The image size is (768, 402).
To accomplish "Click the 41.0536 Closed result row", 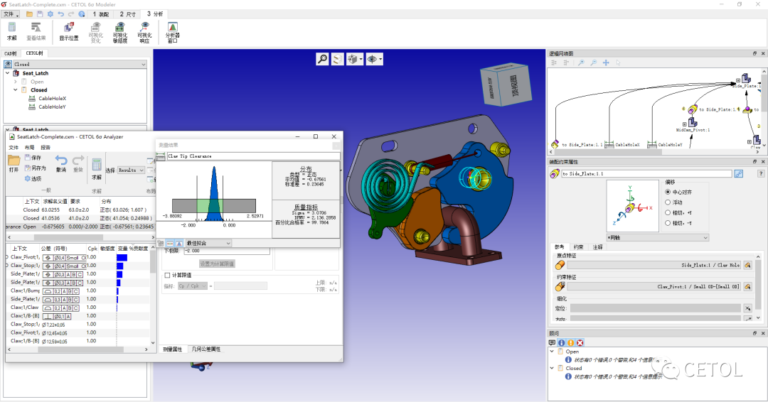I will tap(81, 218).
